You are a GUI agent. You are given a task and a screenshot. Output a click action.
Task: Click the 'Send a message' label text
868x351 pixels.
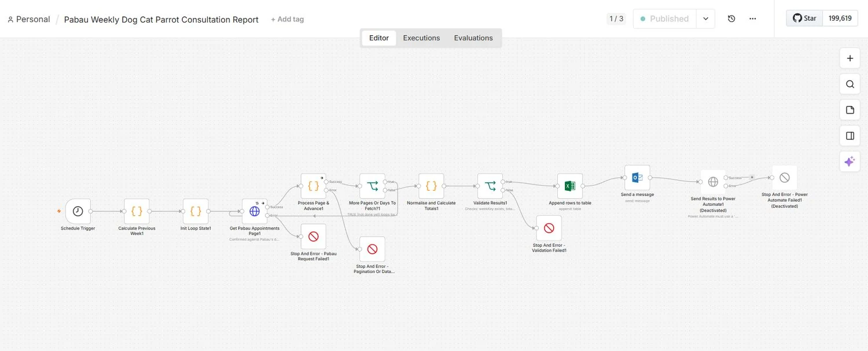point(637,195)
